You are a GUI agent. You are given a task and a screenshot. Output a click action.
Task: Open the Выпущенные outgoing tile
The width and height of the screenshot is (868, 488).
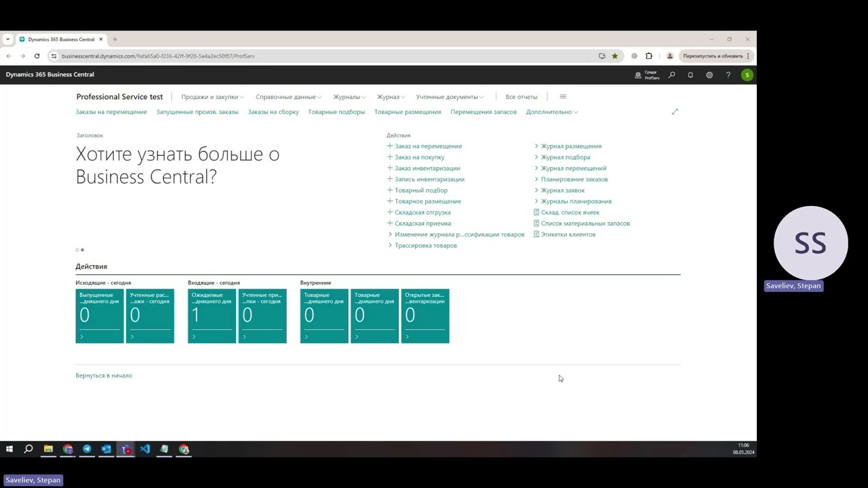pos(100,316)
